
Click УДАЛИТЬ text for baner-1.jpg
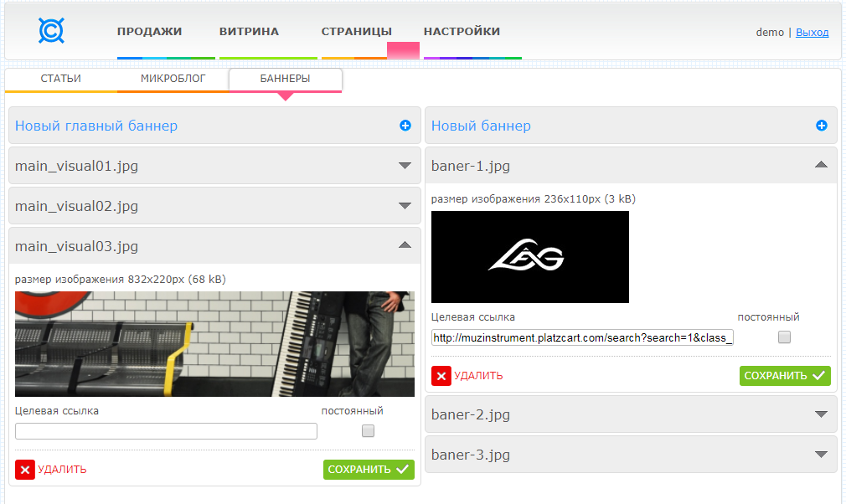pos(478,376)
